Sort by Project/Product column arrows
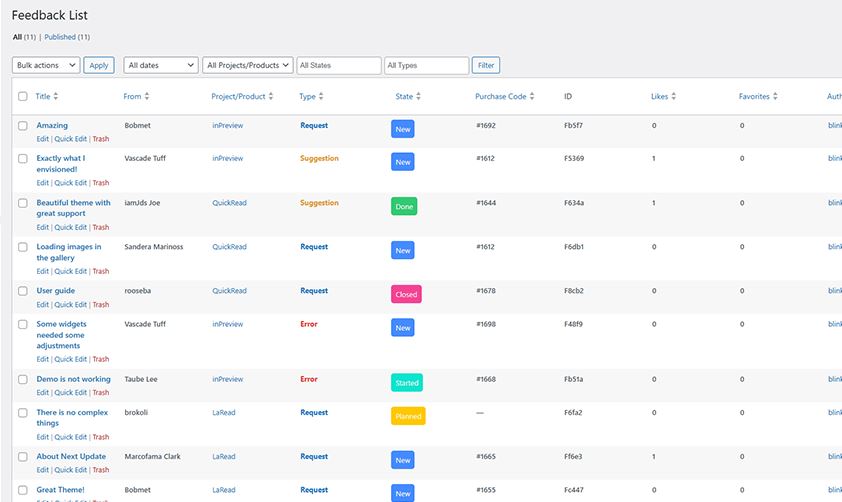 point(271,97)
